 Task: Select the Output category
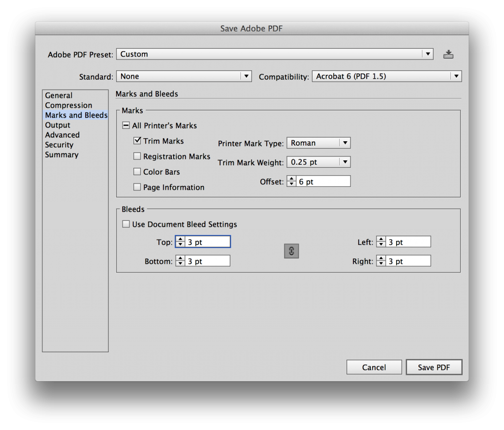(75, 125)
